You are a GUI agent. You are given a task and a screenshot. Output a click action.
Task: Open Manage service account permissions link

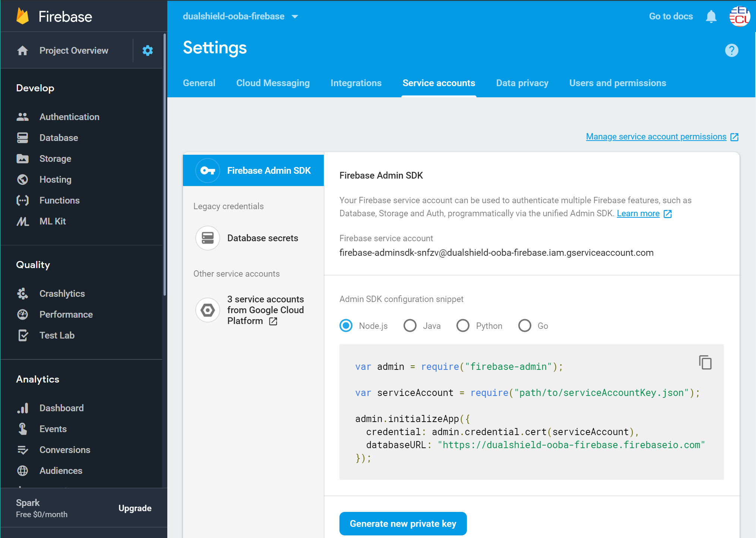point(656,136)
